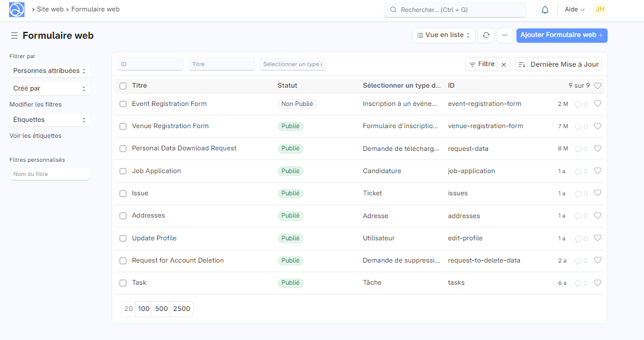Like the Job Application row heart
The image size is (644, 340).
coord(597,171)
